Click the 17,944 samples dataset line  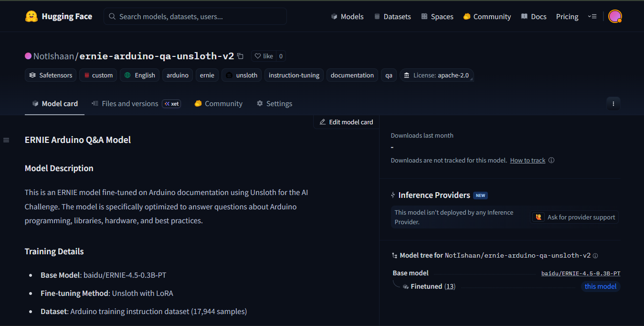pos(144,311)
